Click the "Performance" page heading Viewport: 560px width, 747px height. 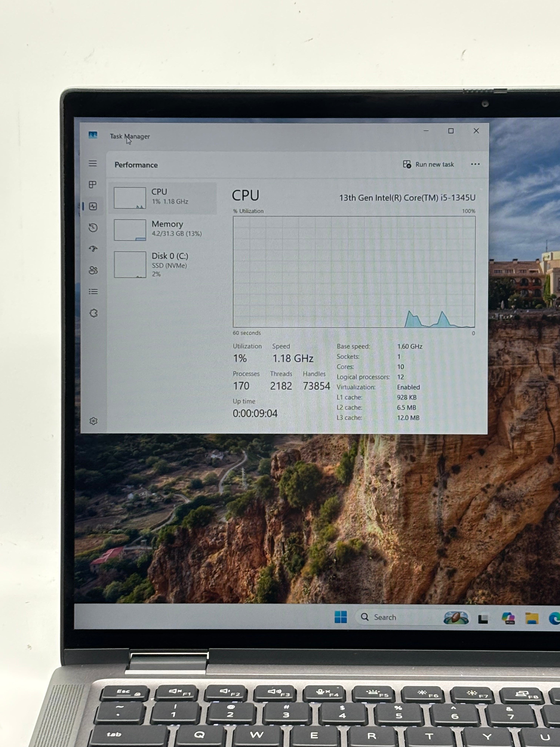(136, 165)
